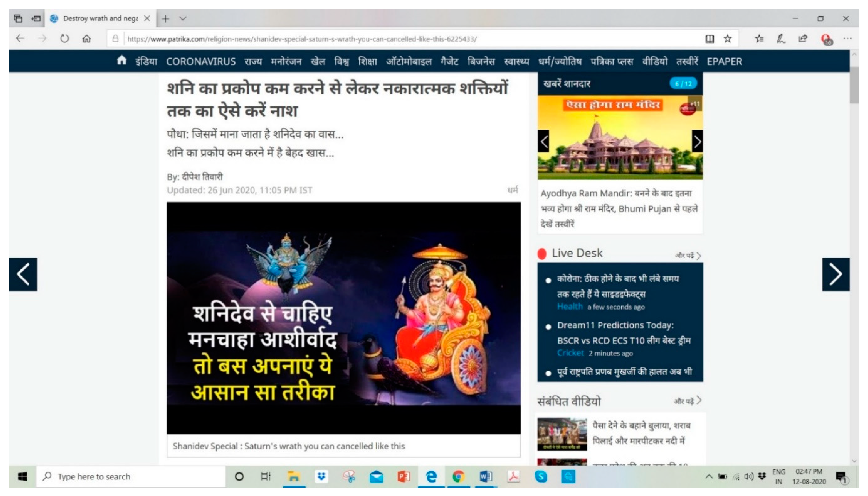Click the Add notes pen icon
Viewport: 868px width, 496px height.
pyautogui.click(x=780, y=39)
